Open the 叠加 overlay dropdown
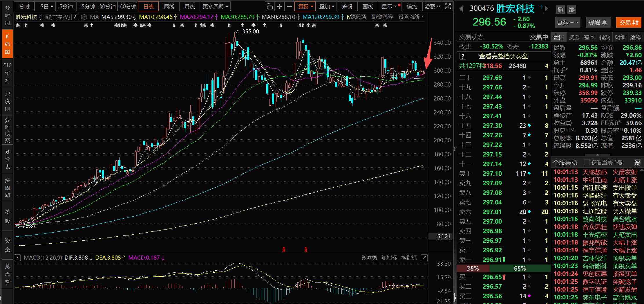This screenshot has width=644, height=304. [327, 6]
